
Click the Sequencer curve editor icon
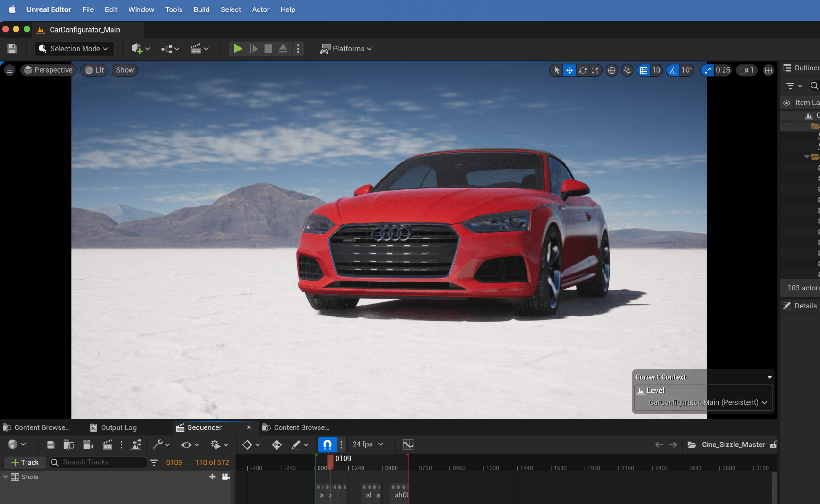point(408,444)
